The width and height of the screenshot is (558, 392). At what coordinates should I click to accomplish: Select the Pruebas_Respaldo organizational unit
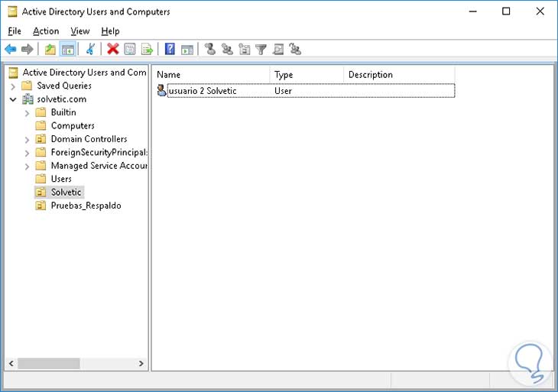[86, 206]
